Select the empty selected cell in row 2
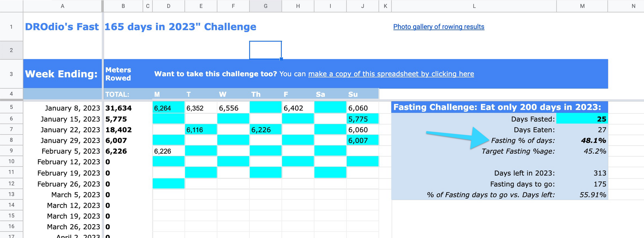644x238 pixels. tap(266, 50)
